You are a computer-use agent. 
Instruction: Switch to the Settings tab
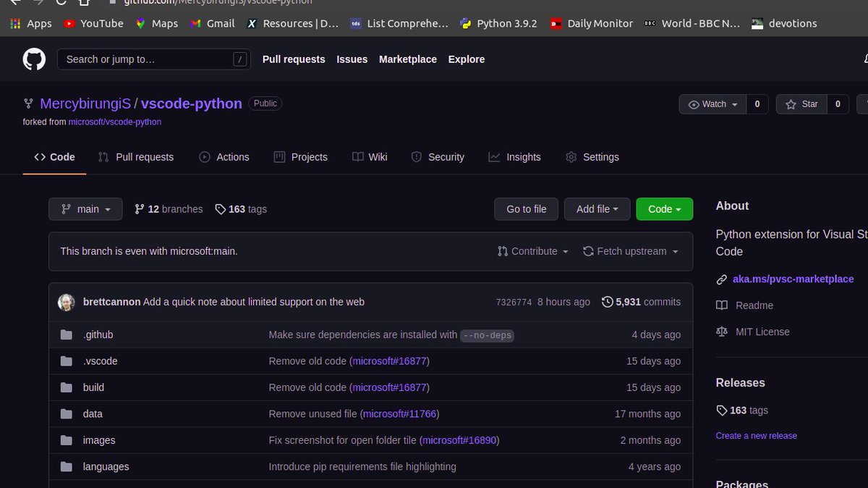tap(592, 157)
